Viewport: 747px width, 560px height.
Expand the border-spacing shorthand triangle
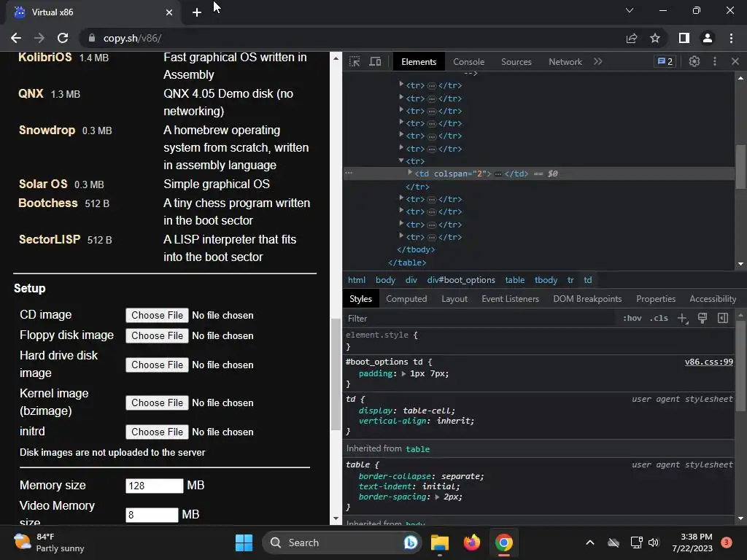pyautogui.click(x=437, y=497)
